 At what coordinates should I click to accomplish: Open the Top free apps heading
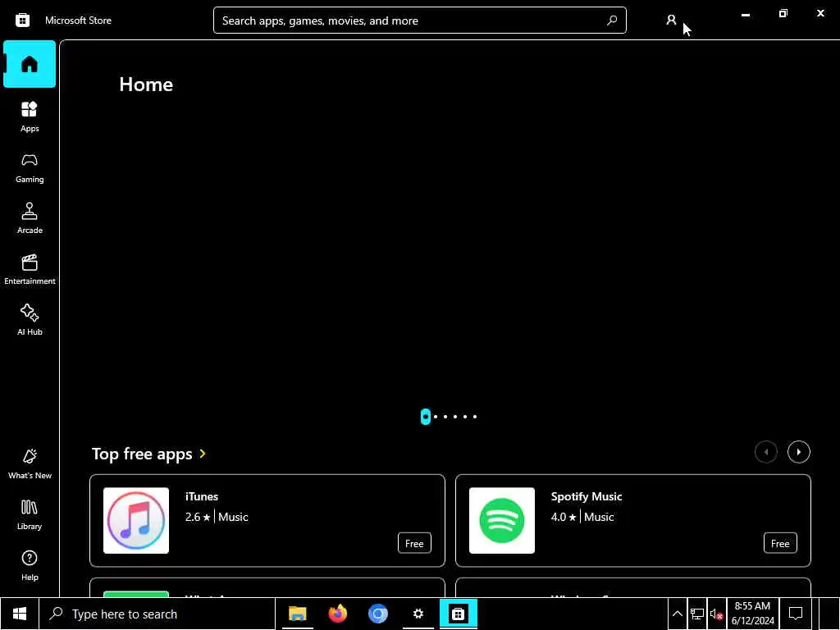(x=142, y=454)
